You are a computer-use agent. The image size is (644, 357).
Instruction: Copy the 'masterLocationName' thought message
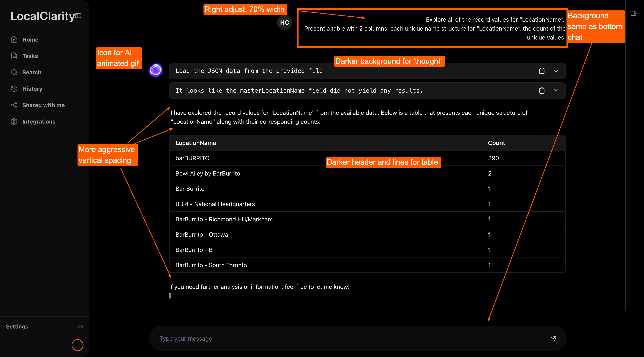click(x=542, y=91)
